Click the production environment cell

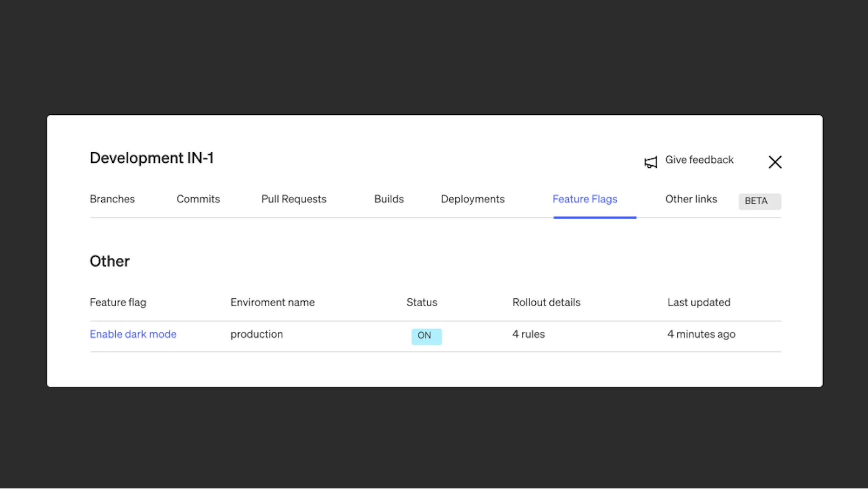click(x=256, y=334)
